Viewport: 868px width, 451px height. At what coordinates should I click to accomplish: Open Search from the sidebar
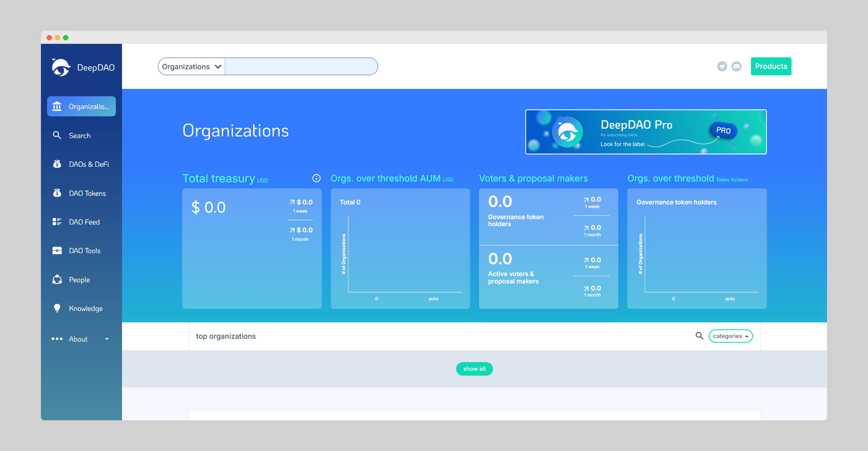point(81,135)
